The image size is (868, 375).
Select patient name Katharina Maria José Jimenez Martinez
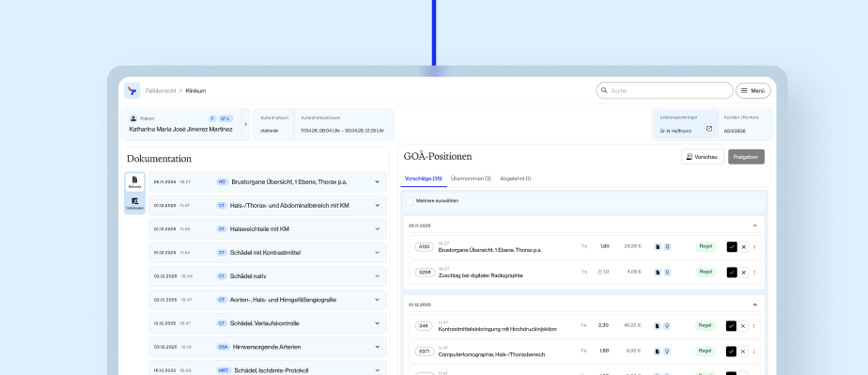point(181,129)
